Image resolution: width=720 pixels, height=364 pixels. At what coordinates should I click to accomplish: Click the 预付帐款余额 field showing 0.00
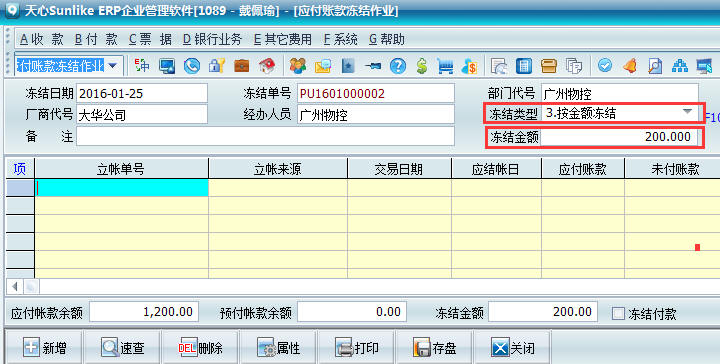point(352,312)
